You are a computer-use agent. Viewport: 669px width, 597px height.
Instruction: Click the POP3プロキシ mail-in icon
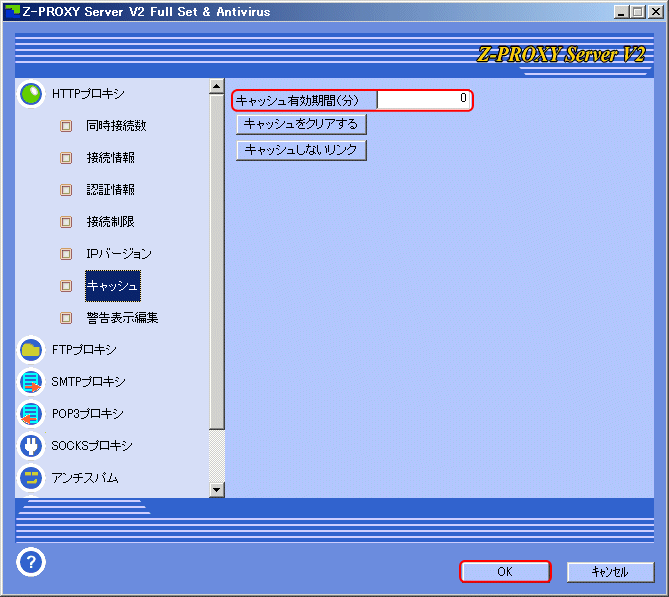point(31,414)
